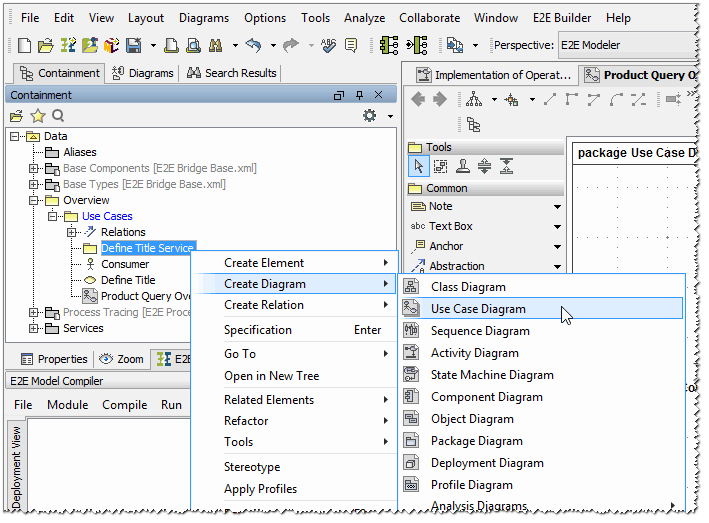
Task: Click the stamp tool icon in Tools palette
Action: (462, 167)
